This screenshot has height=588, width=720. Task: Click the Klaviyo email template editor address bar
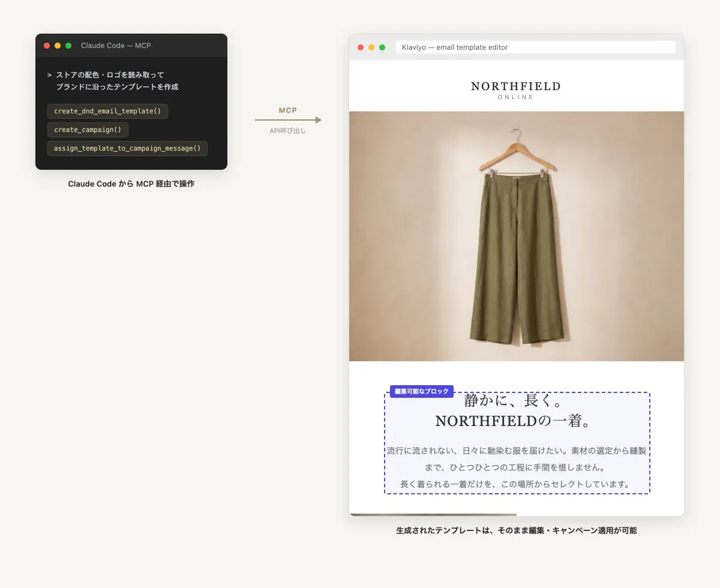[x=536, y=47]
